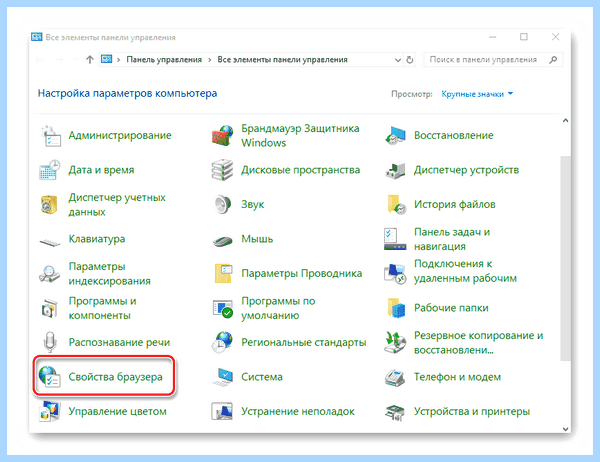Viewport: 600px width, 462px height.
Task: Click the Звук speaker icon
Action: click(x=223, y=204)
